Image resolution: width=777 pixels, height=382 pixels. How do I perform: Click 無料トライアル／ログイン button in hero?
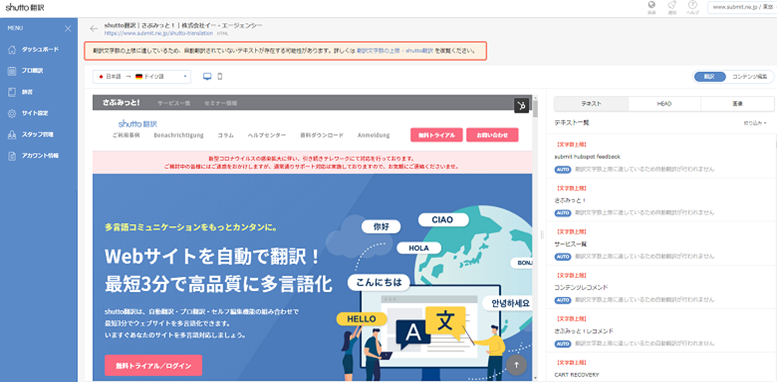153,366
